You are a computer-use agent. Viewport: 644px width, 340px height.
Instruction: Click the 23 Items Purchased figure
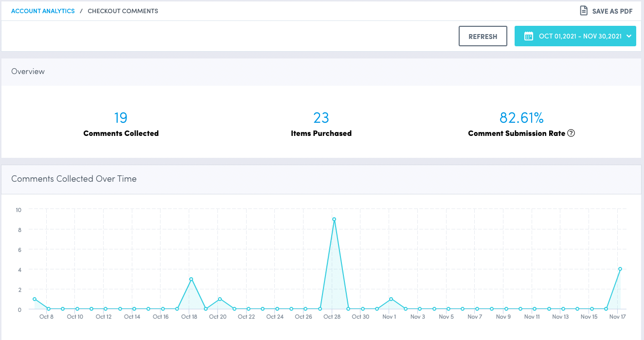pos(321,118)
